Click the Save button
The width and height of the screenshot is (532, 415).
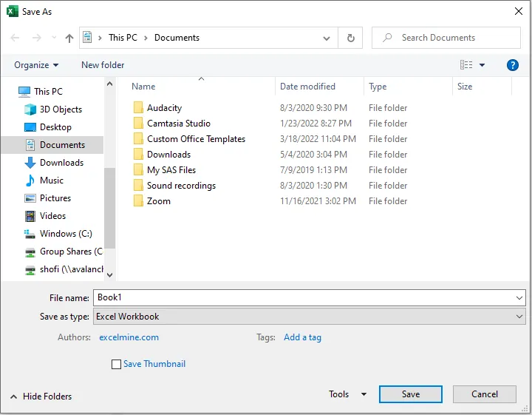pos(411,394)
